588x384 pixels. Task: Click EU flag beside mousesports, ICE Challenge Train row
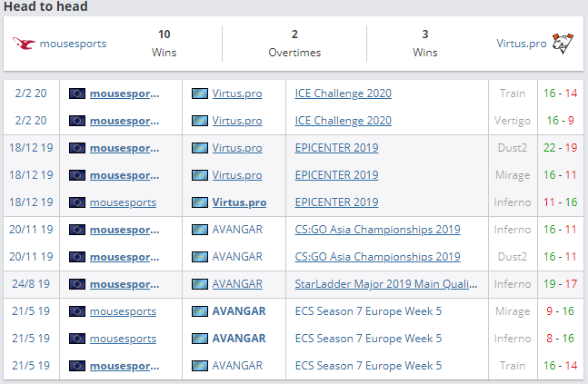77,93
